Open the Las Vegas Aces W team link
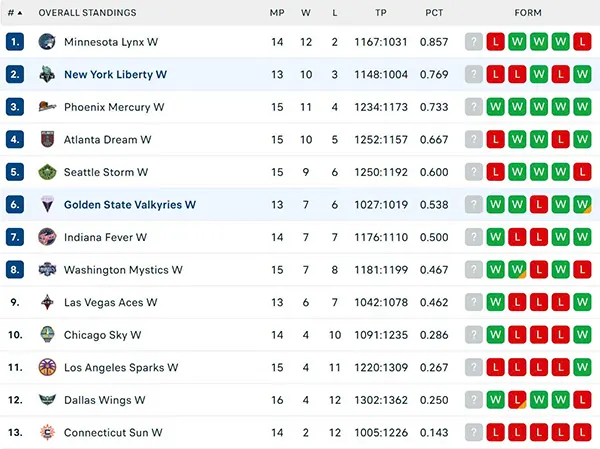Viewport: 600px width, 449px height. pyautogui.click(x=111, y=302)
